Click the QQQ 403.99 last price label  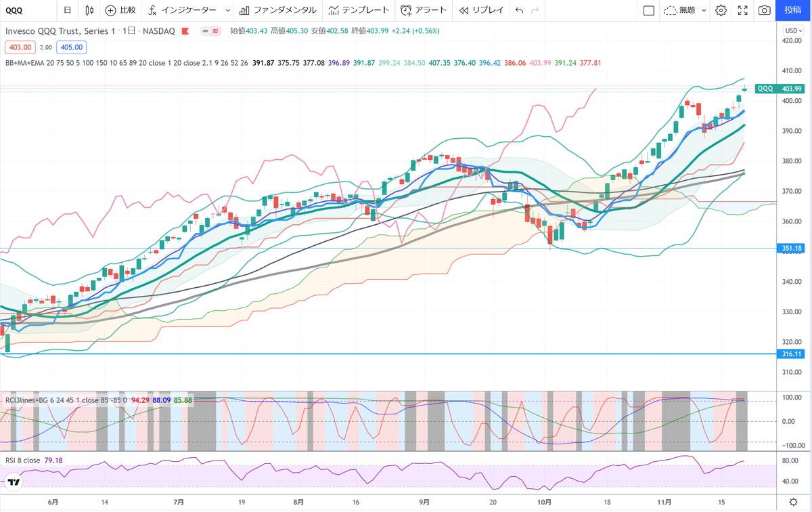[x=780, y=89]
